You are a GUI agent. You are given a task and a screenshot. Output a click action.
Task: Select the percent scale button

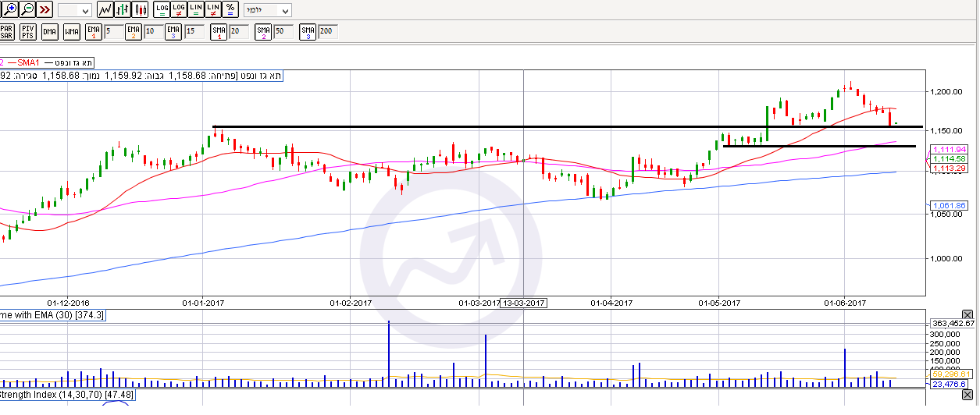pos(230,10)
